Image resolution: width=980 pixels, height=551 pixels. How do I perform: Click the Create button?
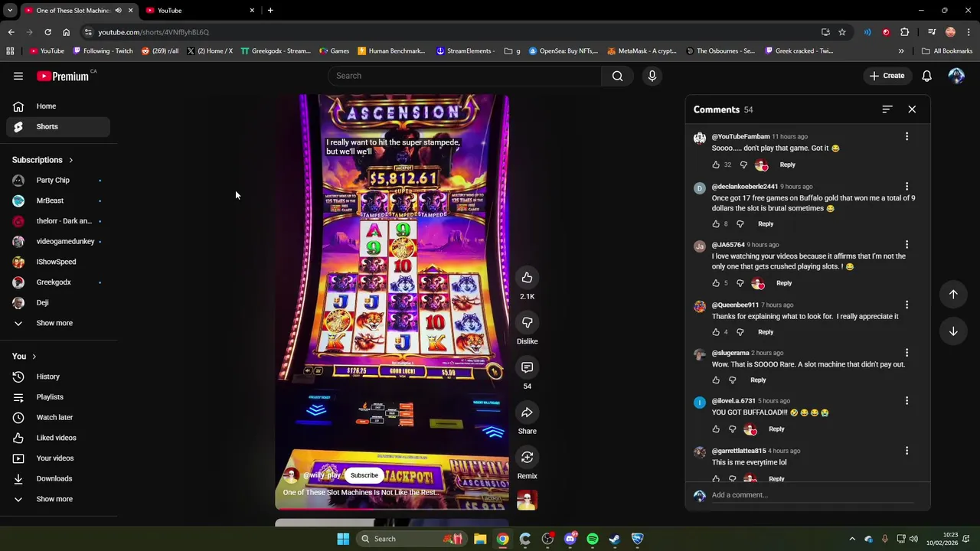click(x=887, y=76)
